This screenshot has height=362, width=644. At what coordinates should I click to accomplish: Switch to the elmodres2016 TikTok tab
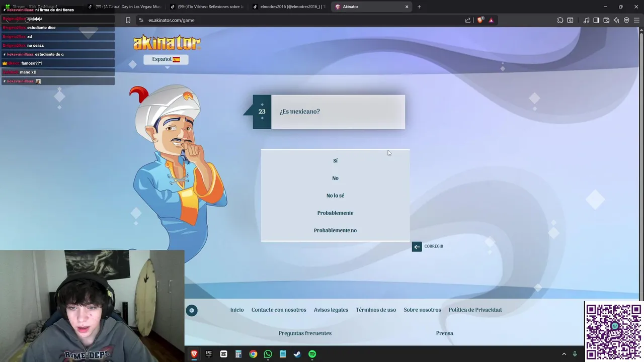click(289, 7)
